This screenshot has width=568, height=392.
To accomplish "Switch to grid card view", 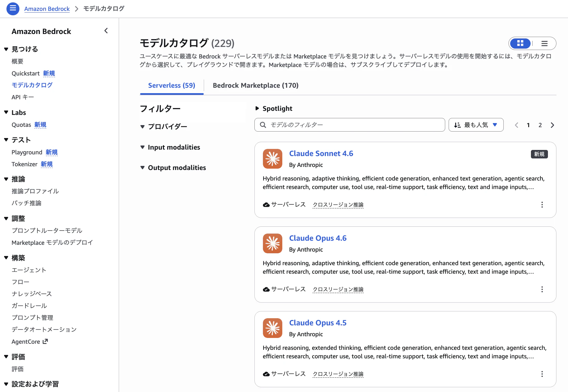I will 520,43.
